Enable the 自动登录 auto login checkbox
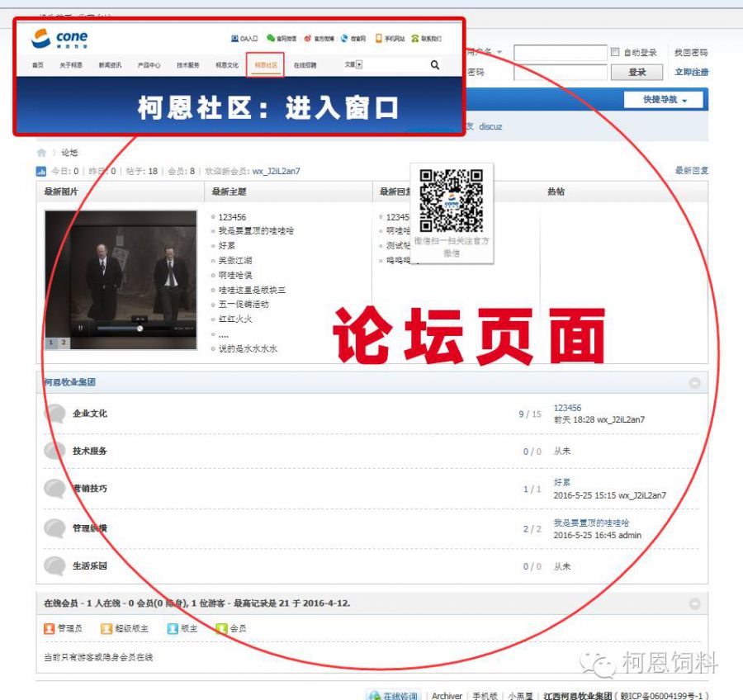The image size is (743, 700). coord(615,52)
